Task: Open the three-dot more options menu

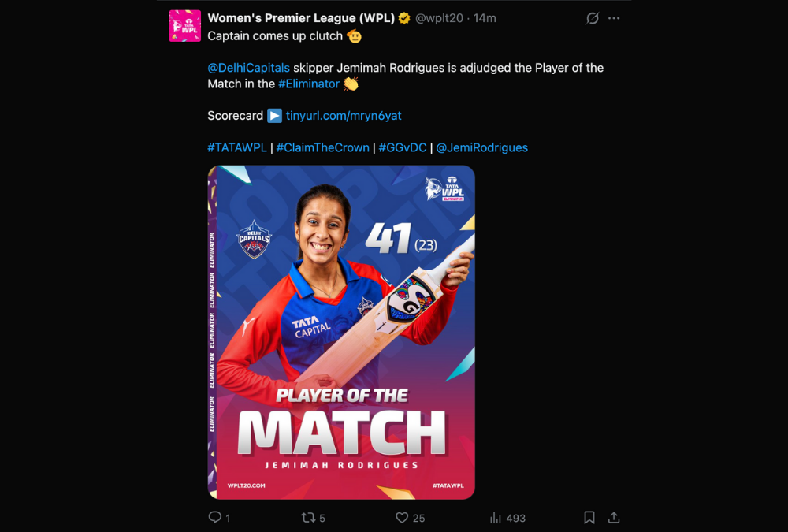Action: [x=614, y=18]
